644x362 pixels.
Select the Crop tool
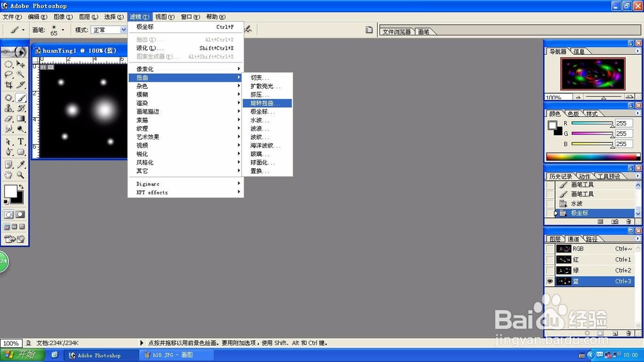click(x=8, y=84)
